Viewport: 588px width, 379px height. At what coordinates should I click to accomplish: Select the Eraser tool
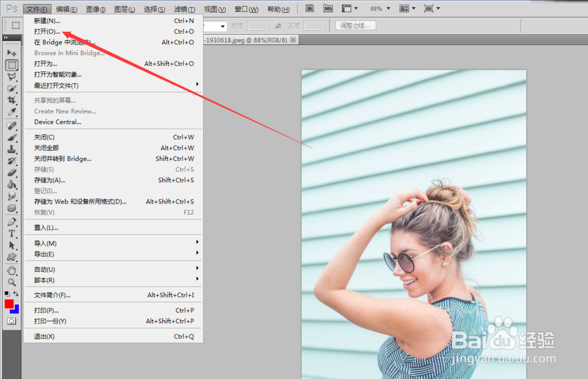12,172
